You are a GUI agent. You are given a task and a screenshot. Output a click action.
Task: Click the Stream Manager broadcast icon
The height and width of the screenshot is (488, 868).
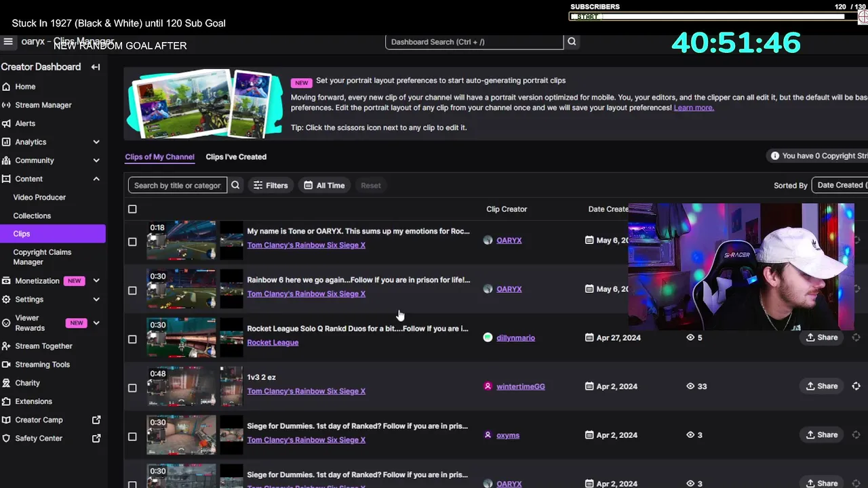[x=6, y=105]
